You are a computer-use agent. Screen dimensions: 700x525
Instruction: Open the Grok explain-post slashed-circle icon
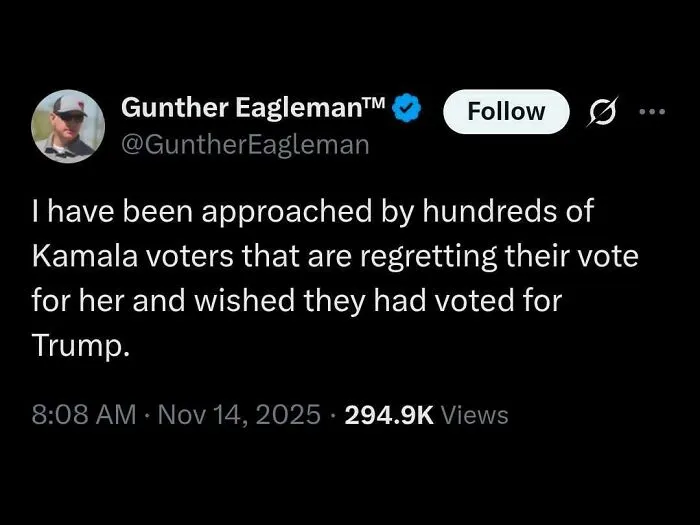coord(603,112)
